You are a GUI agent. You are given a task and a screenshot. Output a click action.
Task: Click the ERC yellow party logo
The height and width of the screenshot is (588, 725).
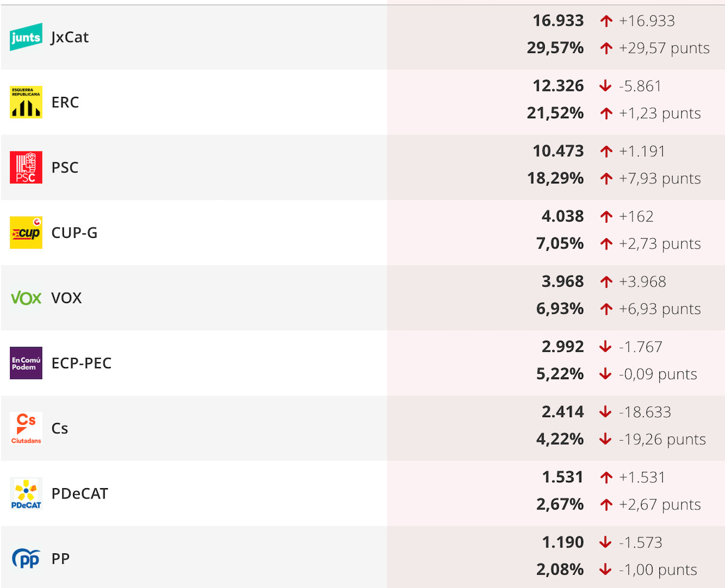coord(26,102)
